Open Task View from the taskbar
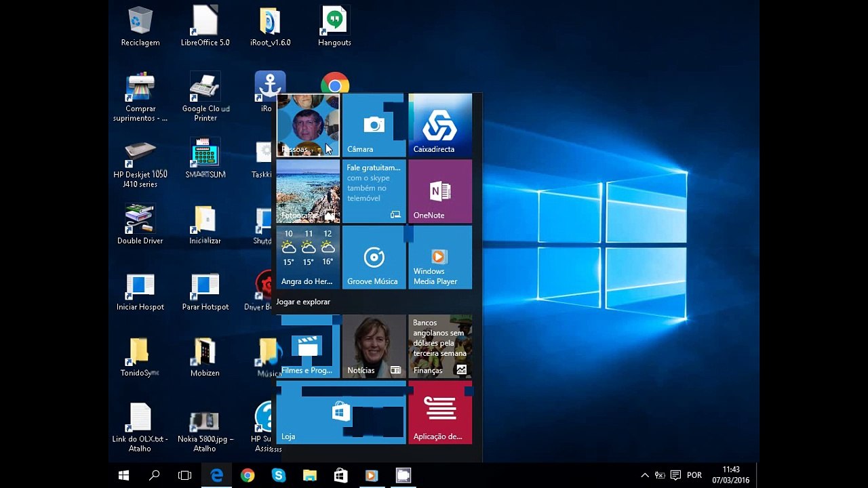This screenshot has height=488, width=868. pos(184,475)
